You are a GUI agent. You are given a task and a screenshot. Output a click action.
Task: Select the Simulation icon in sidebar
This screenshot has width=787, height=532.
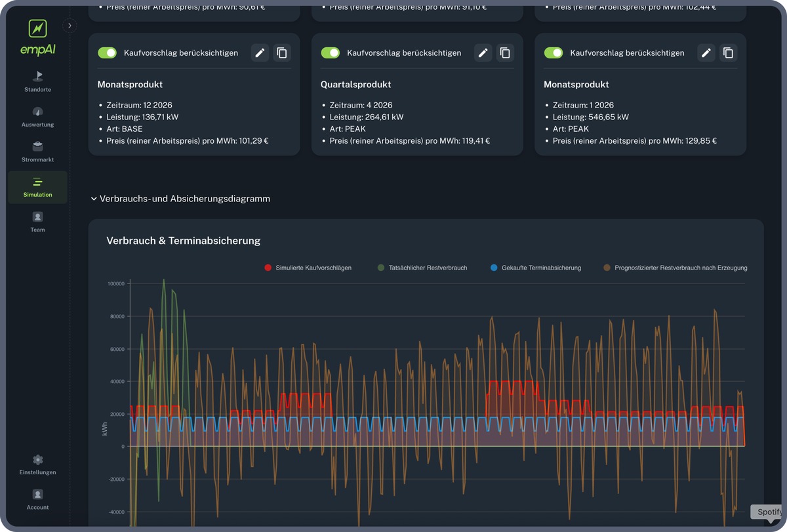(37, 182)
